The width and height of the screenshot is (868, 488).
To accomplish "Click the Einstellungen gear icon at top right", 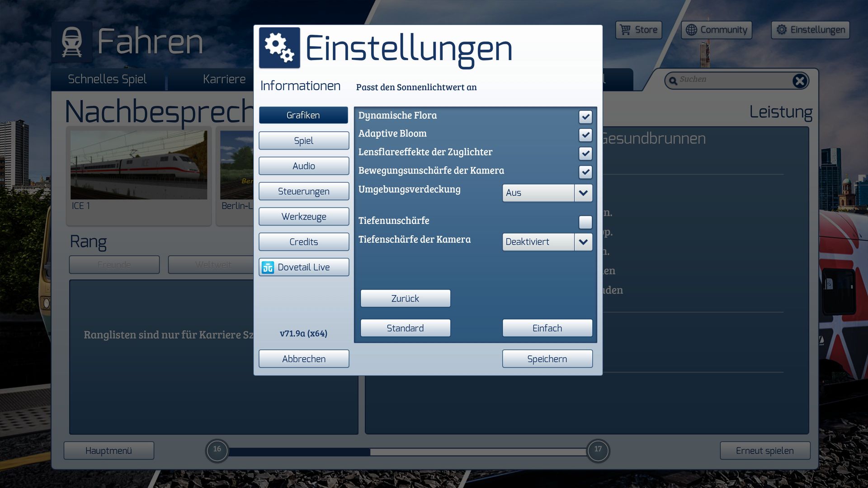I will [x=782, y=30].
